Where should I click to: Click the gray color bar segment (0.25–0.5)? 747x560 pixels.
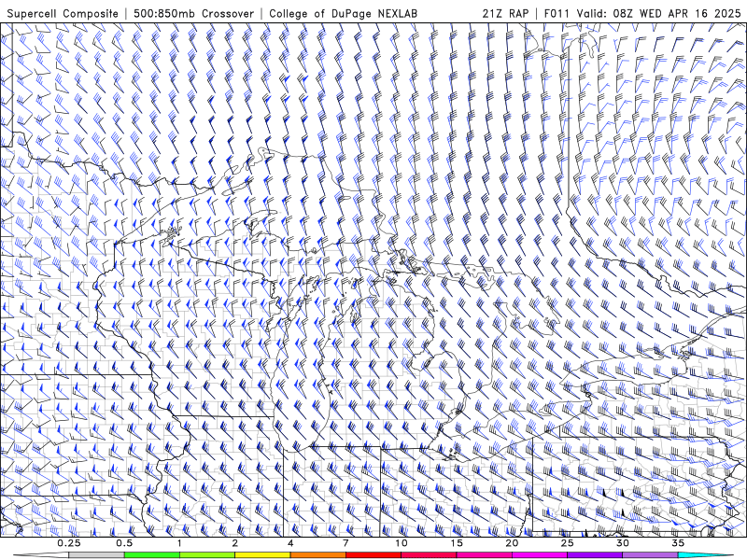click(x=97, y=555)
